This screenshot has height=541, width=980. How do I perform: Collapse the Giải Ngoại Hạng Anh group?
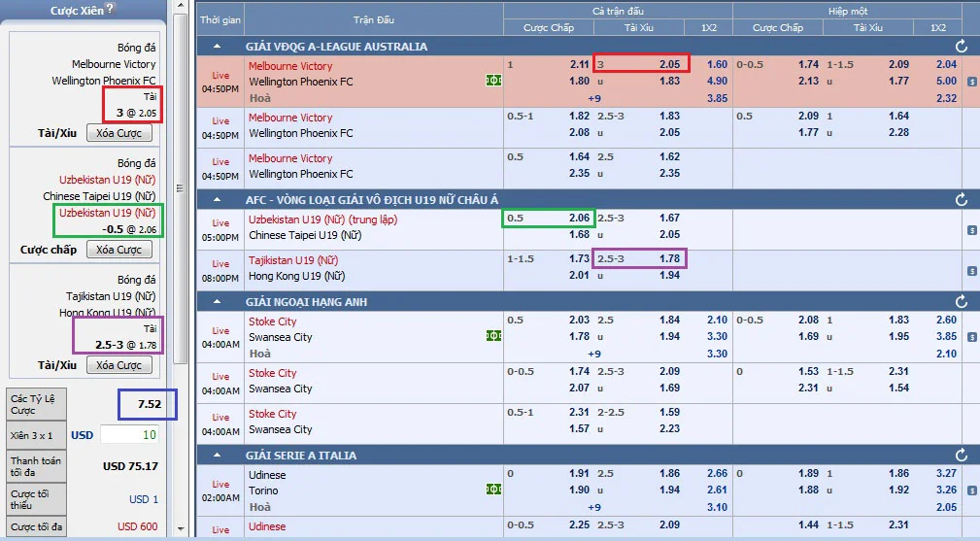point(217,302)
